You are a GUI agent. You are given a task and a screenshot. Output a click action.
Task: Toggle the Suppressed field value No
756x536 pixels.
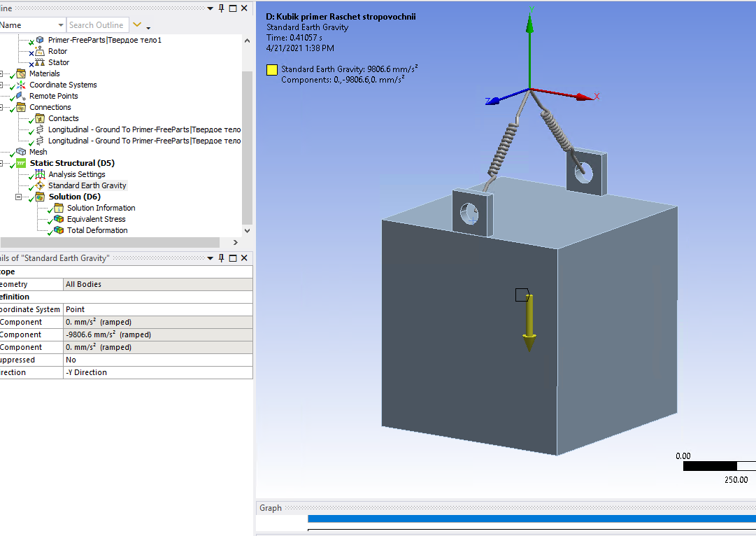click(157, 360)
